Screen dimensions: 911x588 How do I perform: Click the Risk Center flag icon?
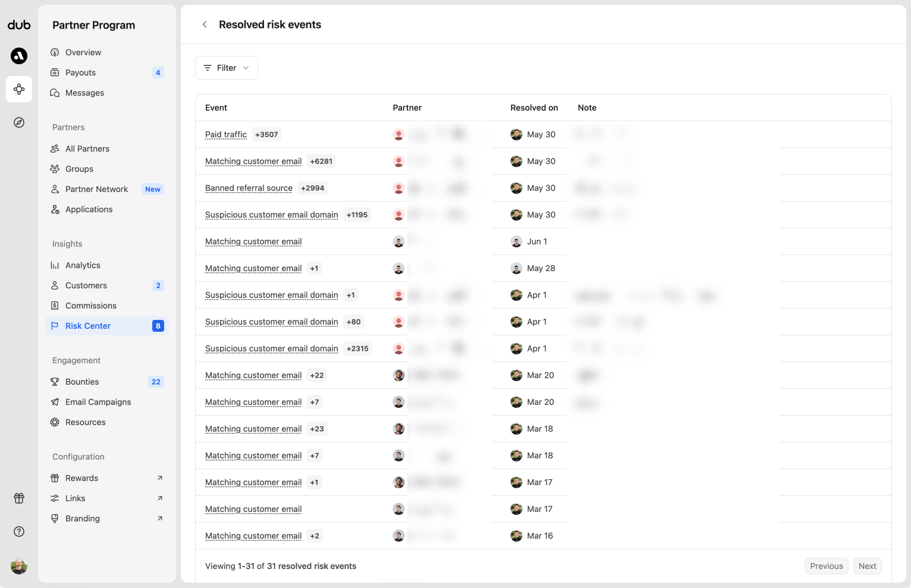click(x=55, y=326)
